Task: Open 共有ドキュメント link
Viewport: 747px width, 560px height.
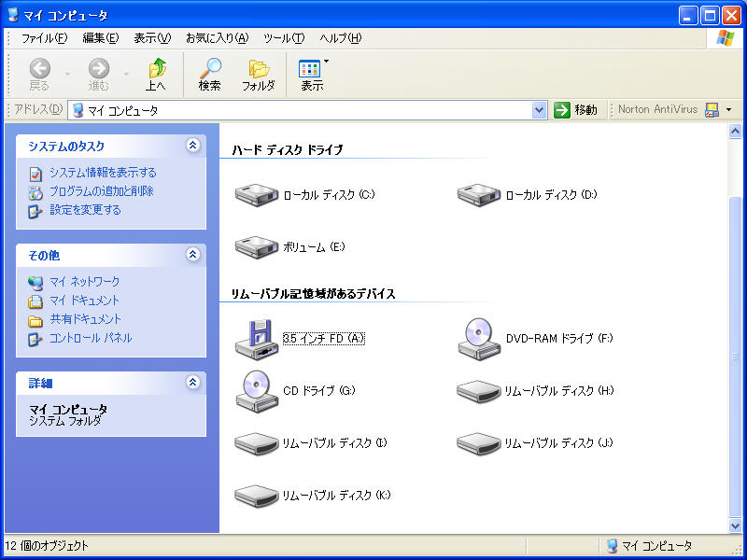Action: click(86, 319)
